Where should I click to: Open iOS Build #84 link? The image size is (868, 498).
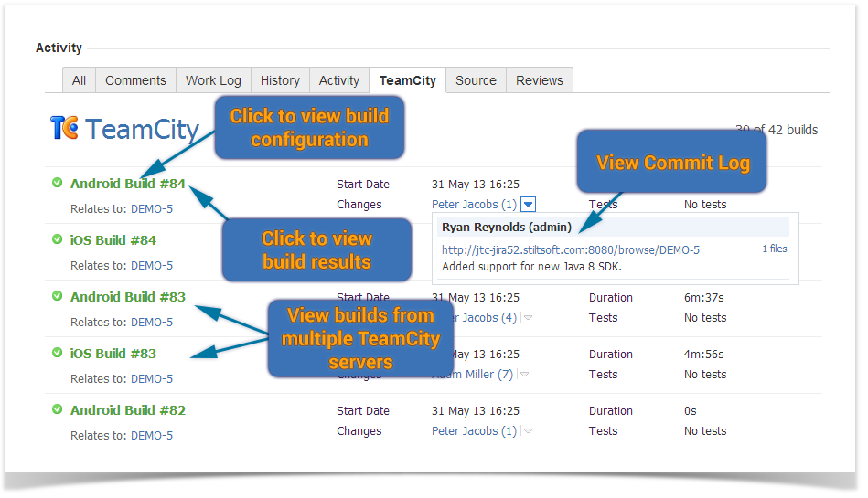coord(113,240)
